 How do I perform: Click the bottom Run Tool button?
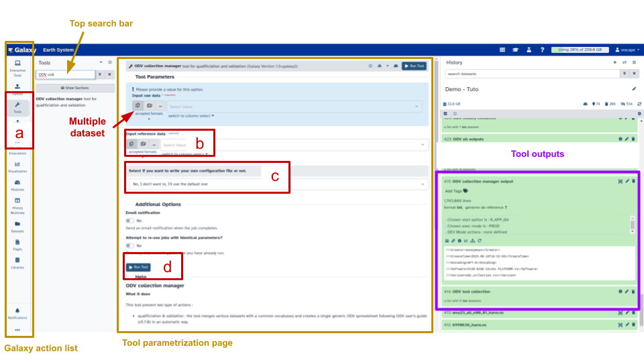(138, 267)
